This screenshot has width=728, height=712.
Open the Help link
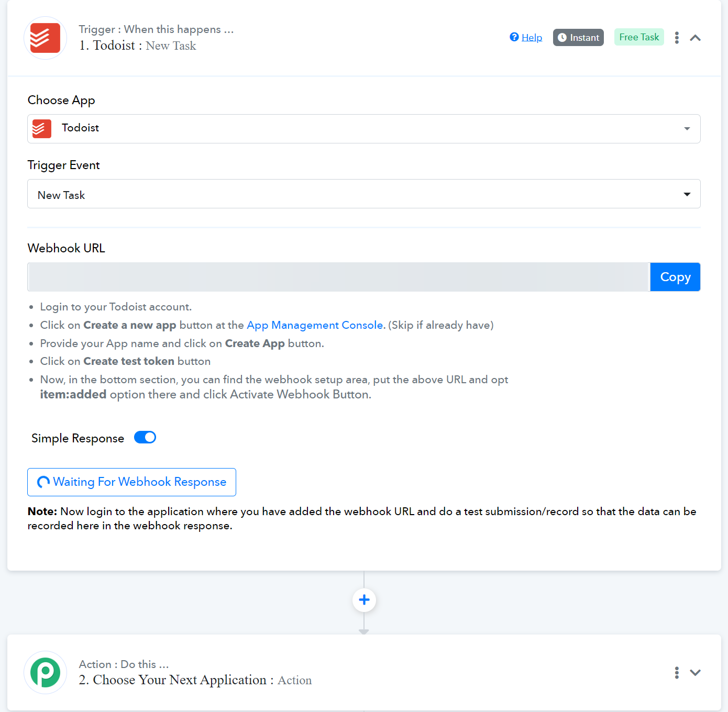point(532,37)
